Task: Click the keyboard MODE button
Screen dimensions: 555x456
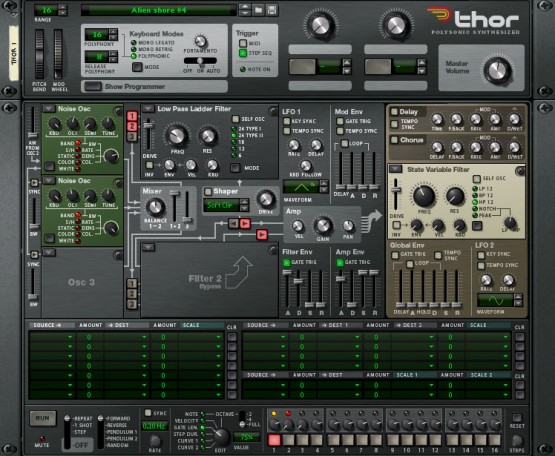Action: pos(137,67)
